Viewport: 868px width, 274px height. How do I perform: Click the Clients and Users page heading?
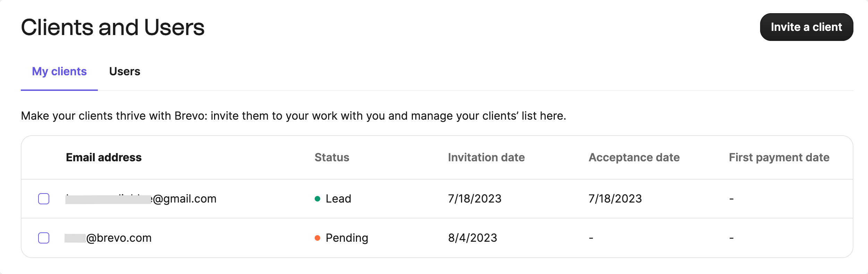(113, 27)
